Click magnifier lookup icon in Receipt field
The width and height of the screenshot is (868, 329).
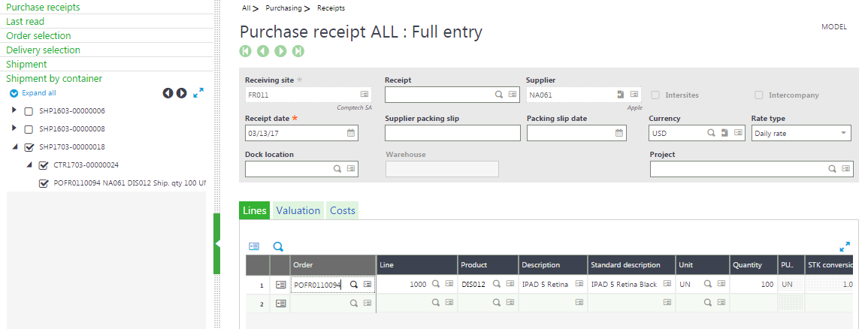499,95
